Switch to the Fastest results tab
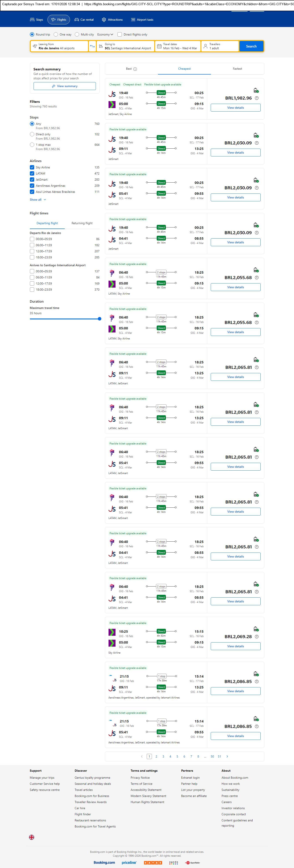 pos(237,69)
